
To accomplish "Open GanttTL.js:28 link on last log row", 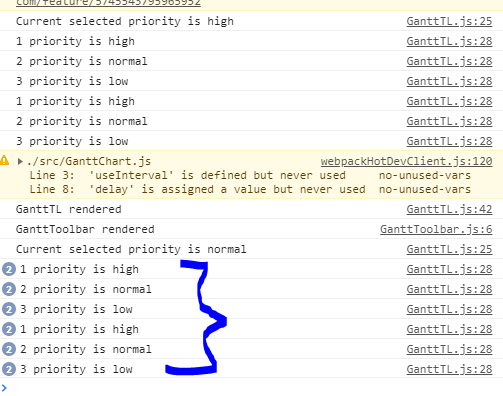I will click(449, 369).
